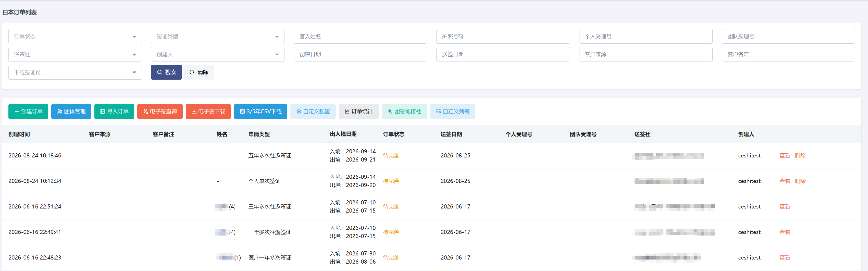Select the 创建日期 date field
This screenshot has height=271, width=868.
(360, 54)
